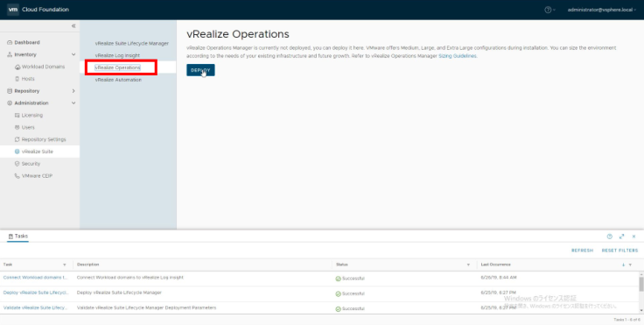
Task: Click the Cloud Foundation header title
Action: point(45,10)
